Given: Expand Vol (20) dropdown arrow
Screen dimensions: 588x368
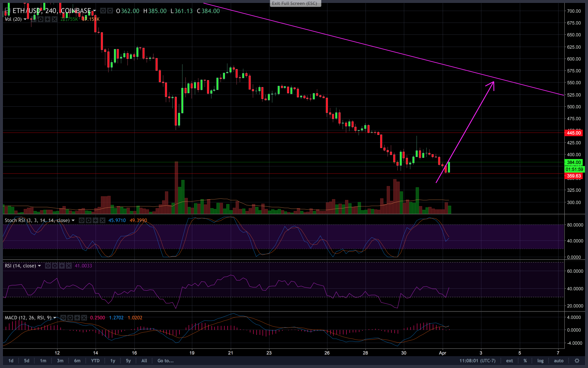Looking at the screenshot, I should pyautogui.click(x=25, y=19).
